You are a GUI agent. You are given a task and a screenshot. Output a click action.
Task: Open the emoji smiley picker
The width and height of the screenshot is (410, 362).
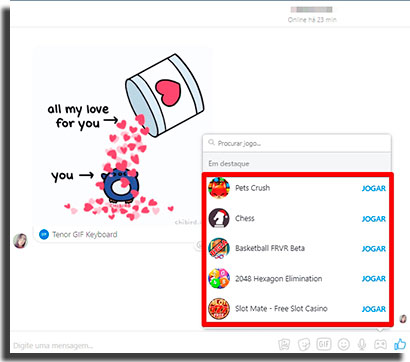click(344, 344)
